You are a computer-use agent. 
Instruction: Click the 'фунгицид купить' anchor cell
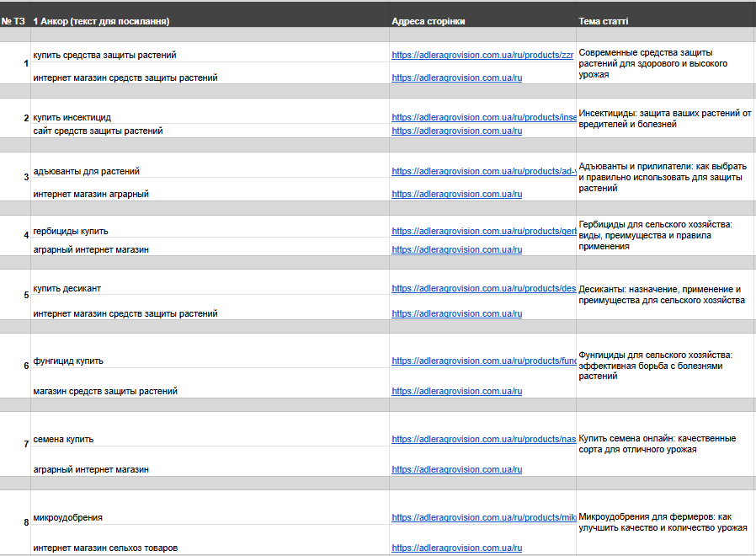(69, 361)
